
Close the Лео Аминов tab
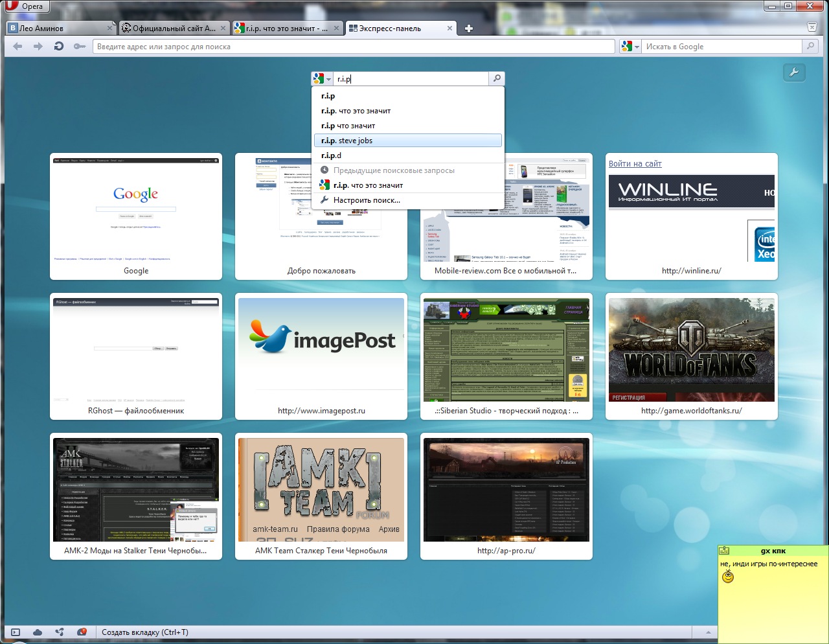click(x=109, y=29)
